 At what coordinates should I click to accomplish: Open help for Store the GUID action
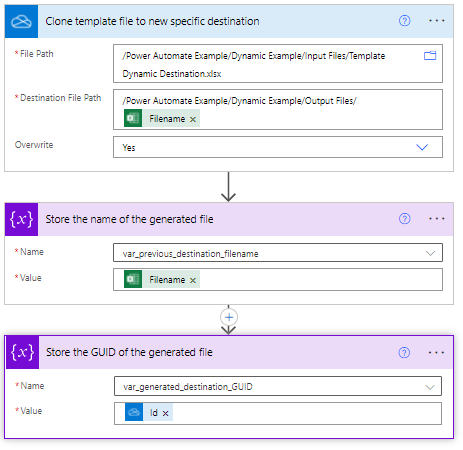click(404, 352)
